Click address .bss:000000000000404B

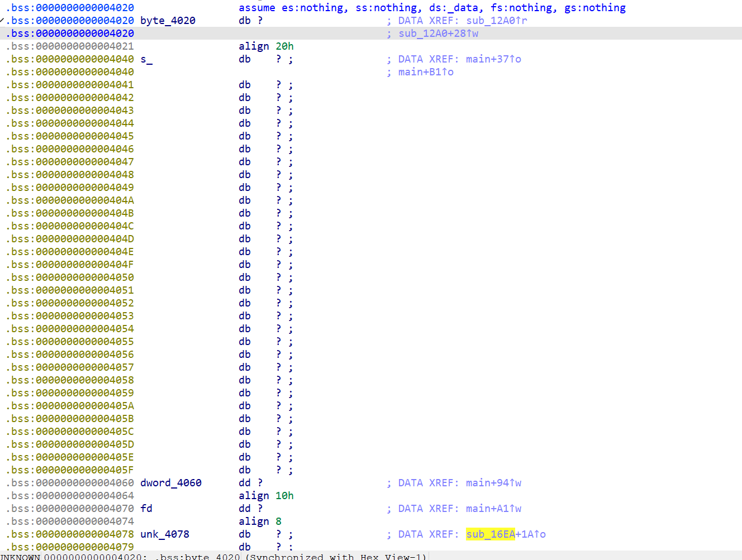(x=70, y=213)
